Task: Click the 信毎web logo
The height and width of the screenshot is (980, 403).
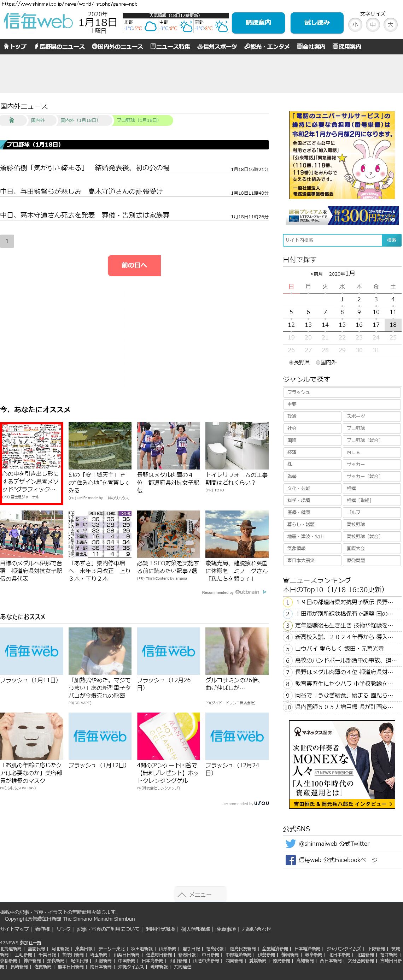Action: tap(38, 22)
